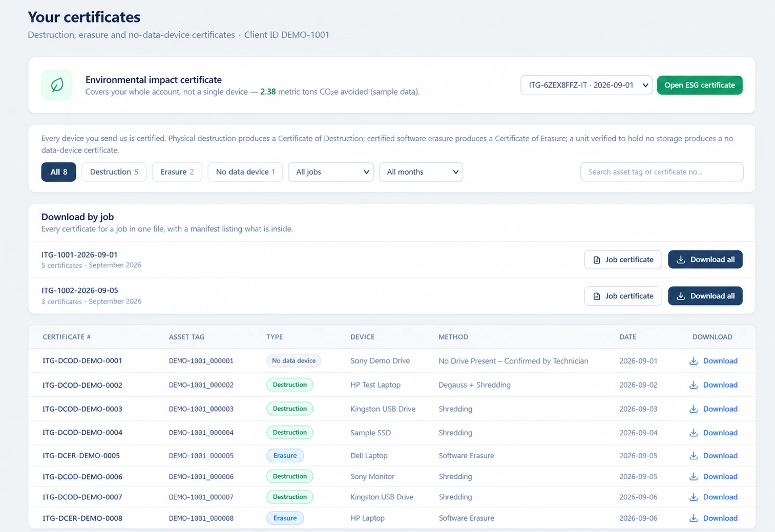Filter by No data device certificates

pyautogui.click(x=245, y=172)
